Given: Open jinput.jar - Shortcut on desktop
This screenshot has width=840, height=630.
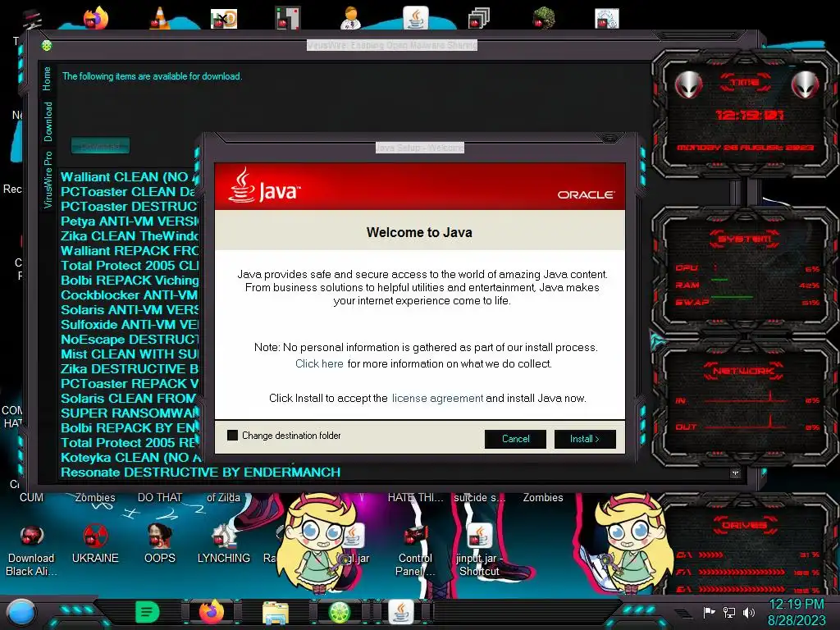Looking at the screenshot, I should tap(479, 551).
